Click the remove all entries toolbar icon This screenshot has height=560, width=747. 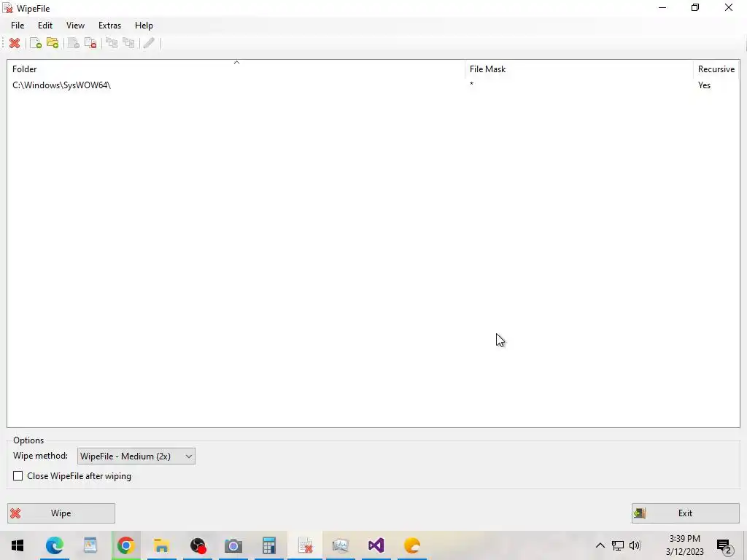(x=90, y=43)
